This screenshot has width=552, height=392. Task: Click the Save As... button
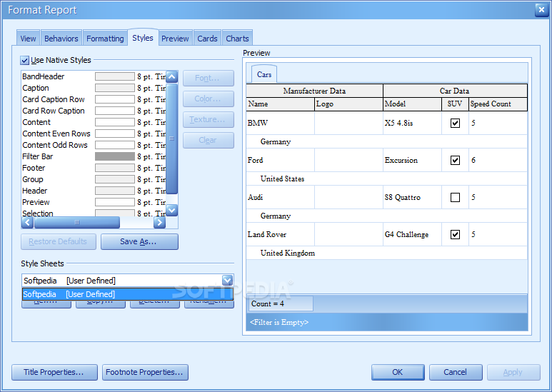click(139, 242)
